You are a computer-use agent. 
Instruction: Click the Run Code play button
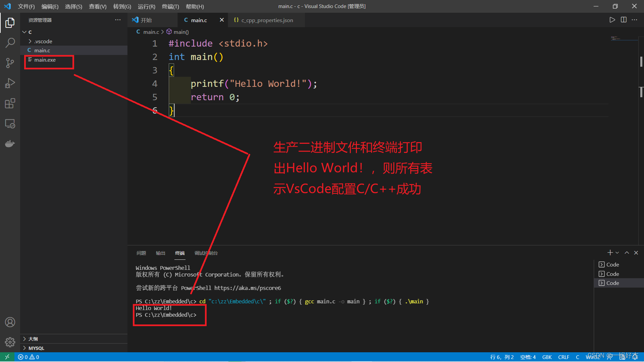pos(612,20)
